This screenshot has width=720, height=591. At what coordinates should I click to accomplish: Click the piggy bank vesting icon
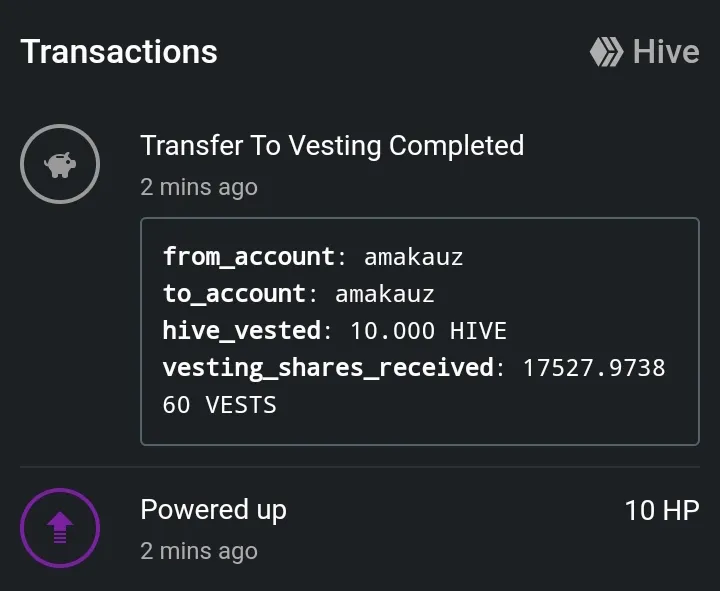[60, 164]
